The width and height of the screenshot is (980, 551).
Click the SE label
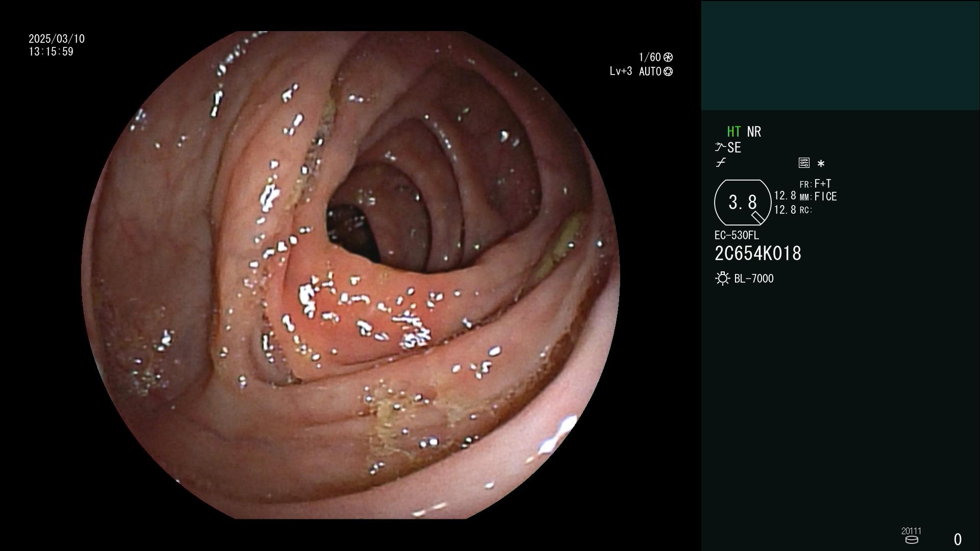[x=734, y=148]
